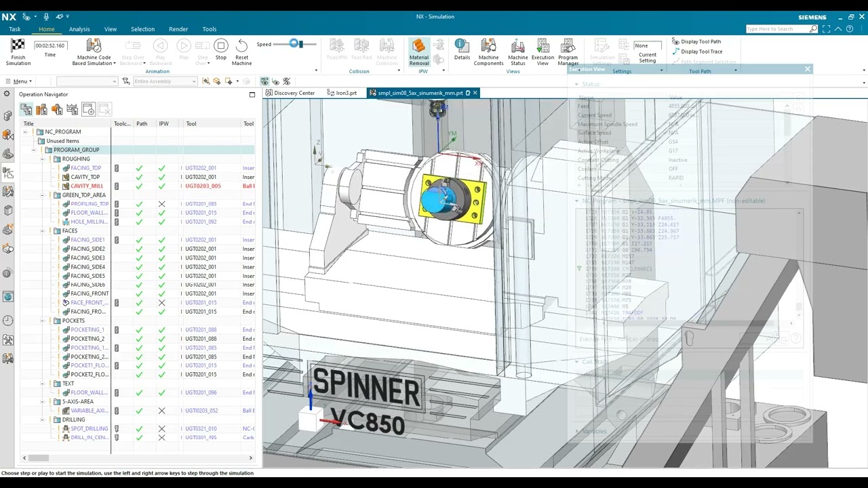Click the Finish Simulation checkered flag

18,52
